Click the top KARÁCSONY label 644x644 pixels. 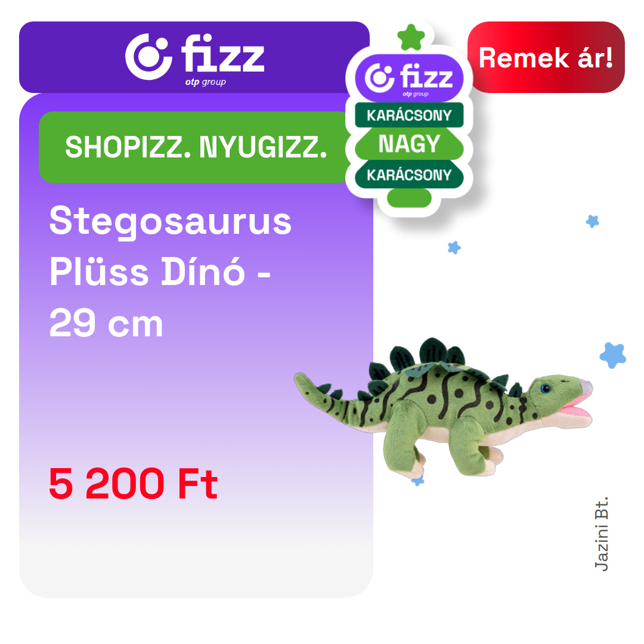(409, 115)
